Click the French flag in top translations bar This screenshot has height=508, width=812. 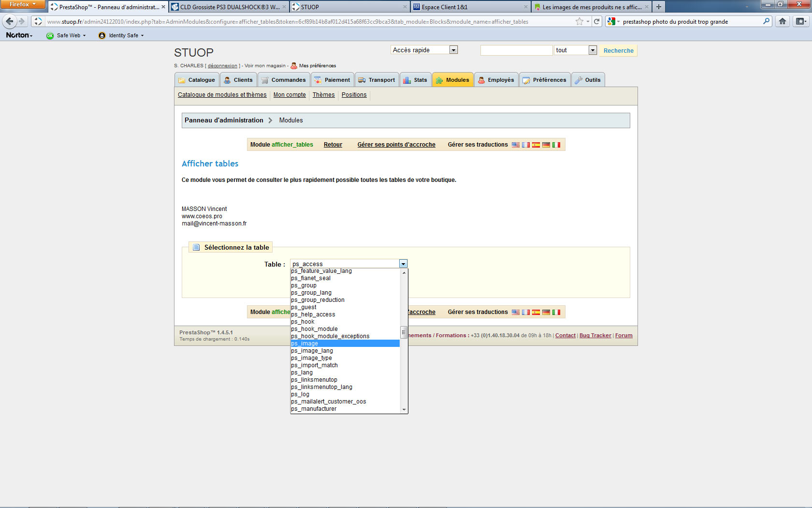click(x=526, y=145)
